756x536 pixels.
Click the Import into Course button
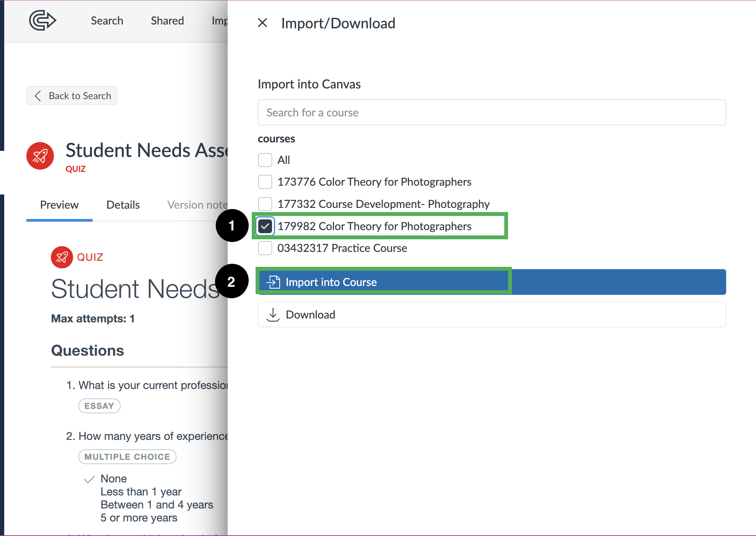(492, 282)
